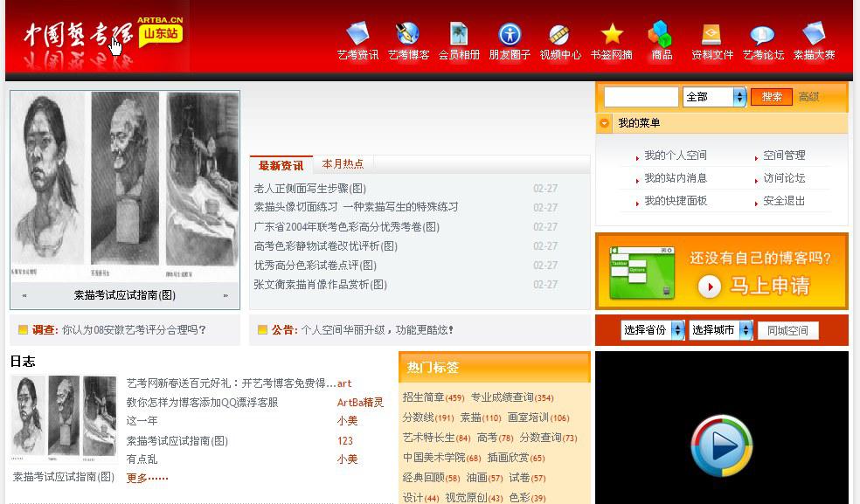This screenshot has width=860, height=504.
Task: Click the 高级 advanced search link
Action: [808, 97]
